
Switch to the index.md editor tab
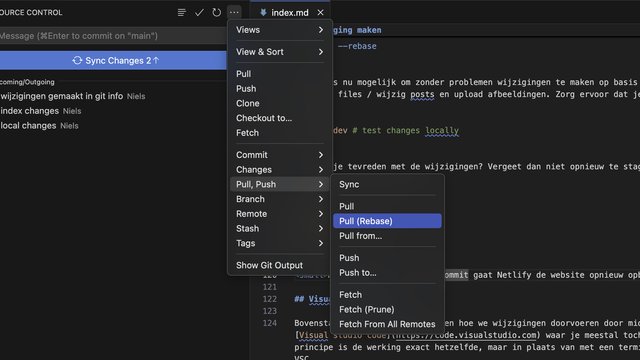coord(290,13)
